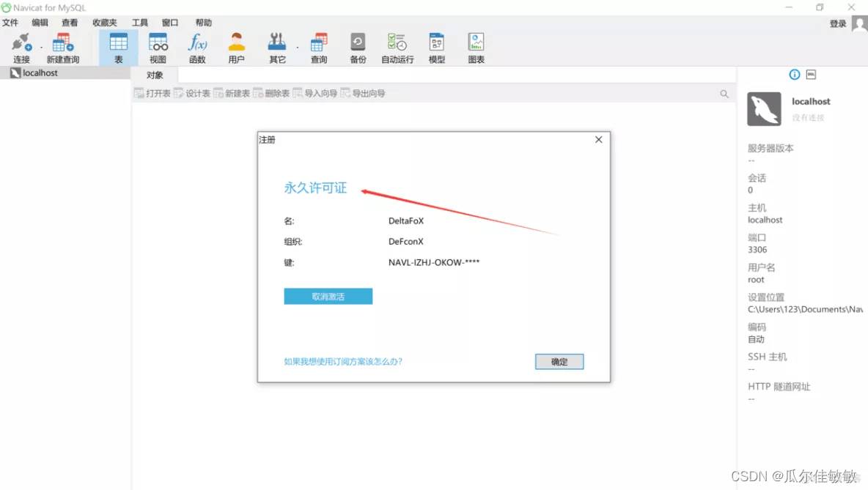Expand the 其它 dropdown arrow

tap(297, 48)
